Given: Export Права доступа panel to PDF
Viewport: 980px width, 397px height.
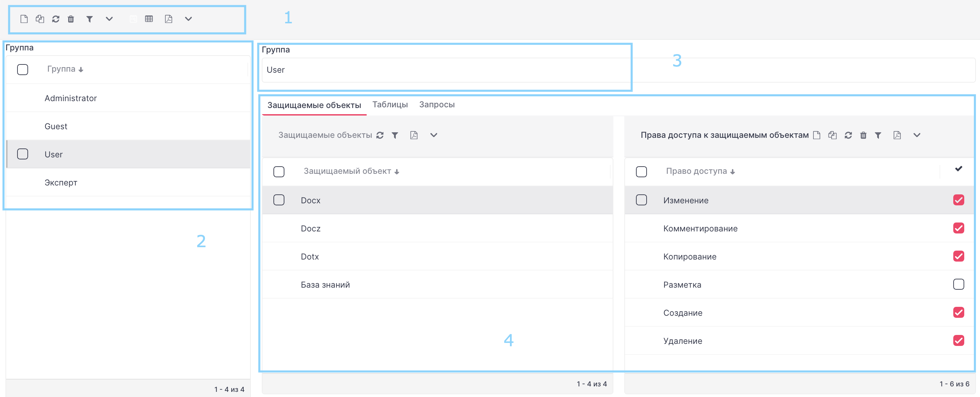Looking at the screenshot, I should [897, 135].
